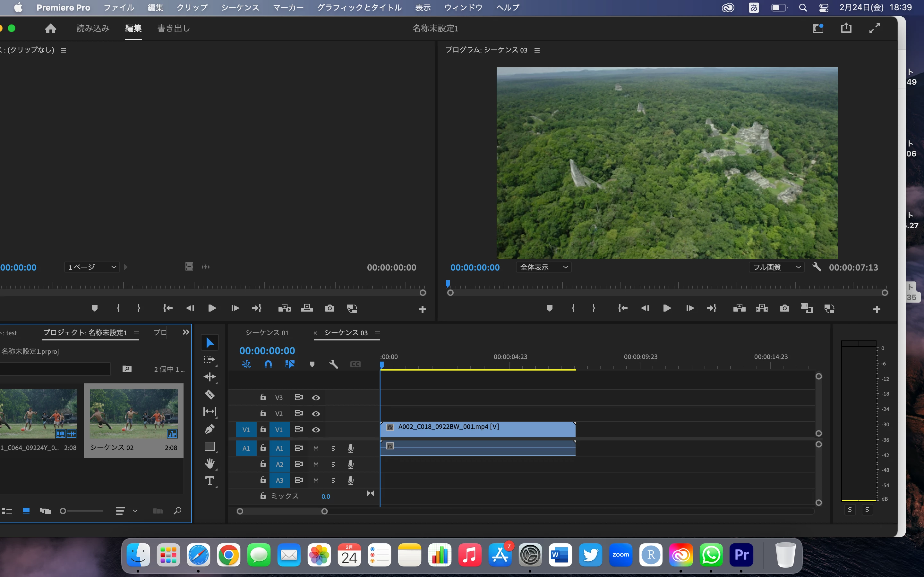
Task: Toggle lock on track V3
Action: (263, 397)
